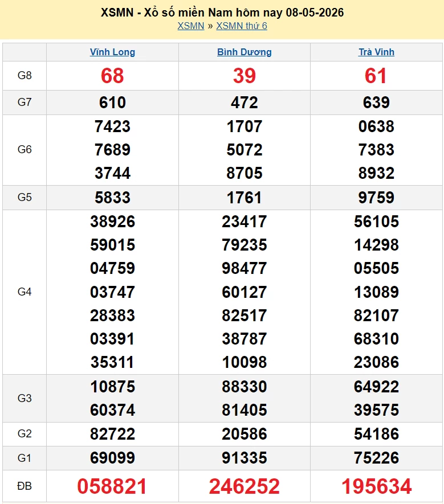This screenshot has height=504, width=444.
Task: Select G4 number 60127
Action: 244,292
